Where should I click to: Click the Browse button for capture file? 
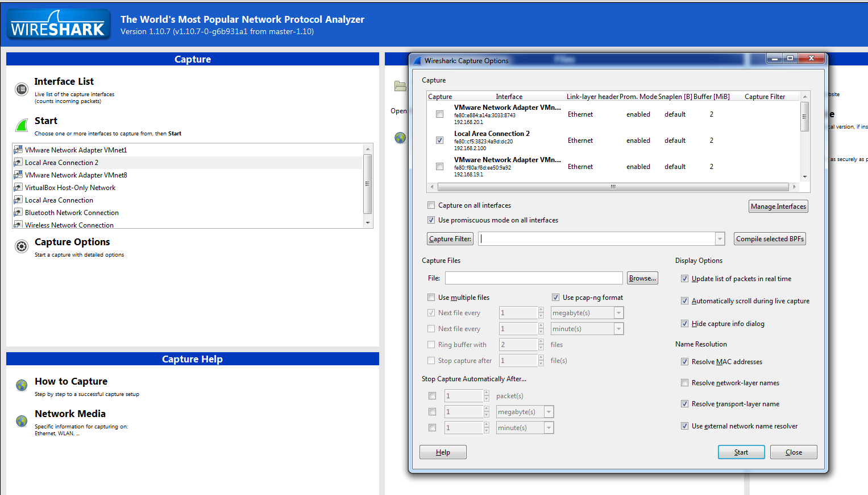[642, 278]
